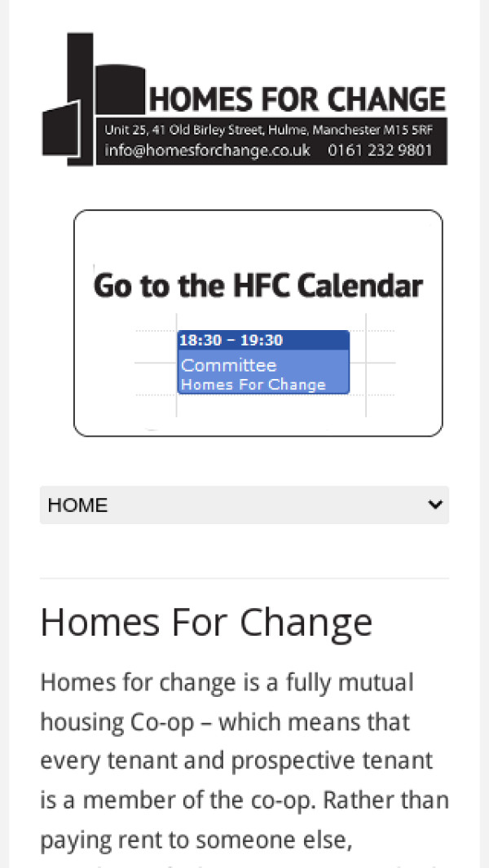Click the info@homesforchange.co.uk email address
This screenshot has height=868, width=489.
[208, 151]
